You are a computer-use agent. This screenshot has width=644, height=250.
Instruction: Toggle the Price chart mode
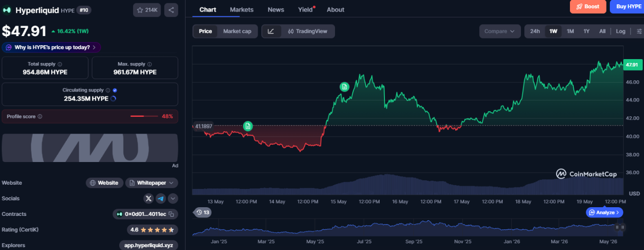205,31
